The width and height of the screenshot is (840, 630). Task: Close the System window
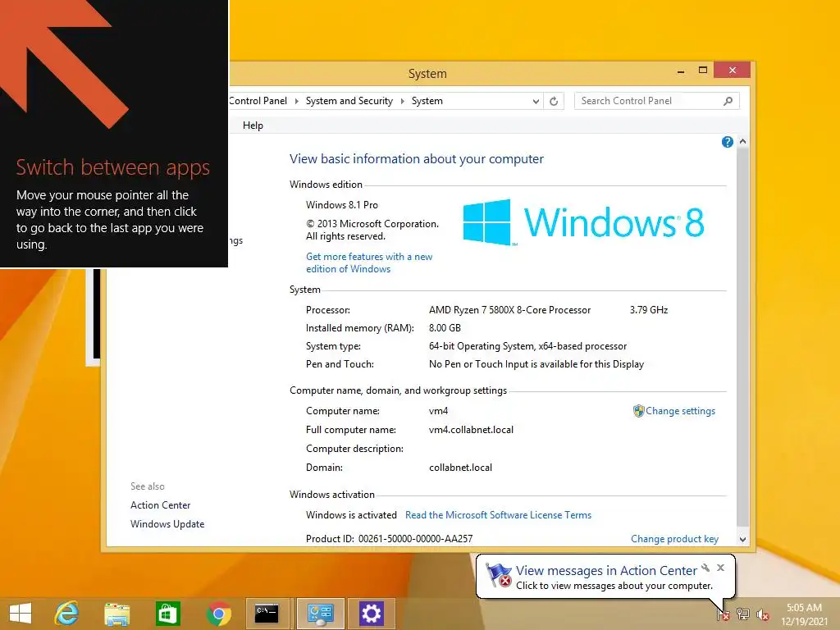coord(732,71)
